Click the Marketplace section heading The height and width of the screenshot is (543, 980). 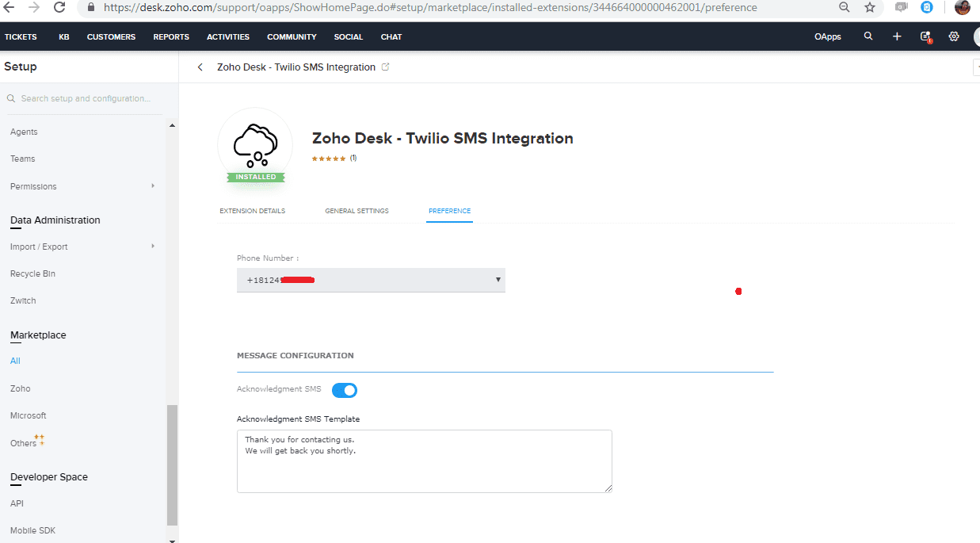point(38,335)
